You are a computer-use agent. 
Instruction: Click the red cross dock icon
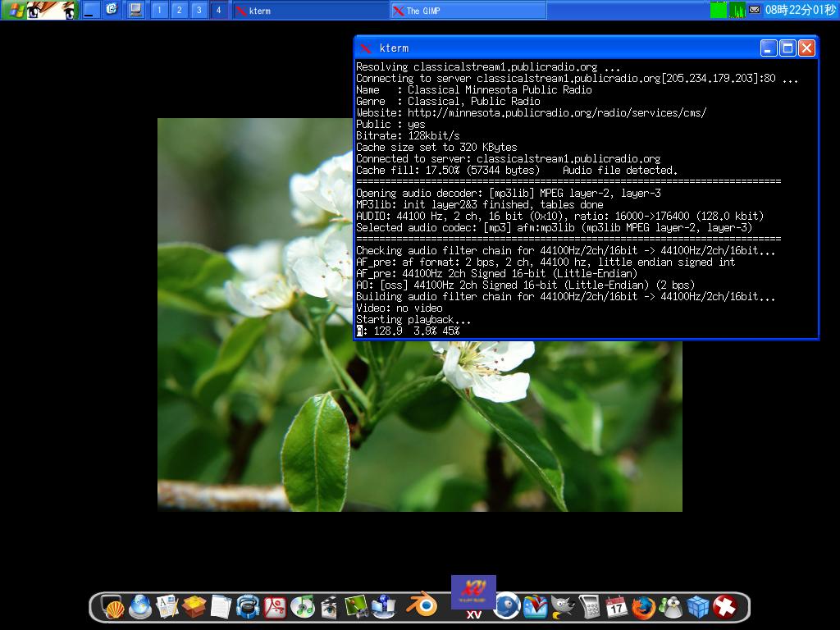click(724, 608)
